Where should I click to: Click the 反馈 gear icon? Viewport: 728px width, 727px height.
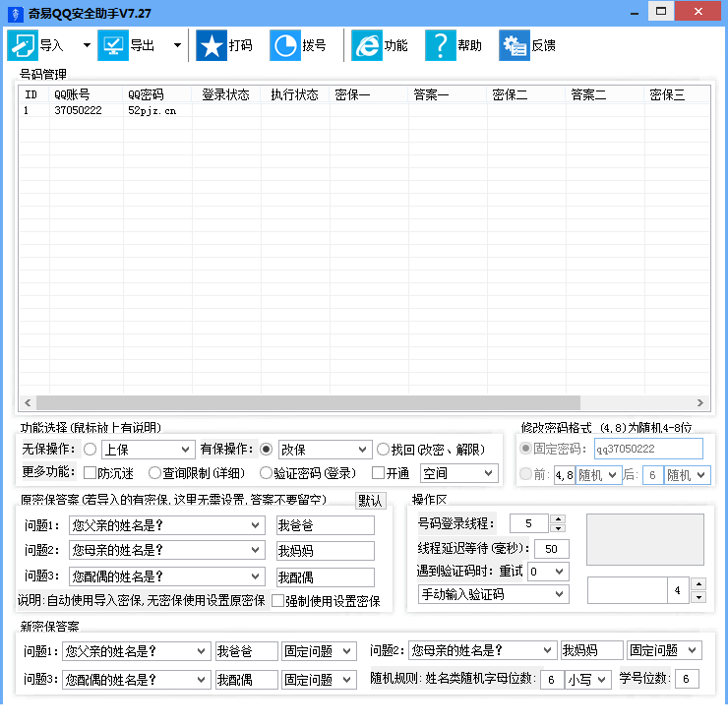(515, 45)
